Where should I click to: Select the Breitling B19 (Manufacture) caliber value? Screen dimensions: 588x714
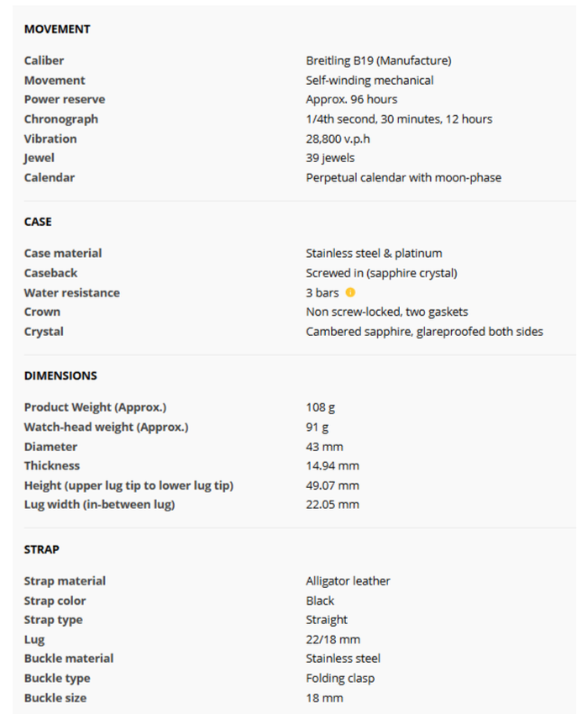[378, 60]
